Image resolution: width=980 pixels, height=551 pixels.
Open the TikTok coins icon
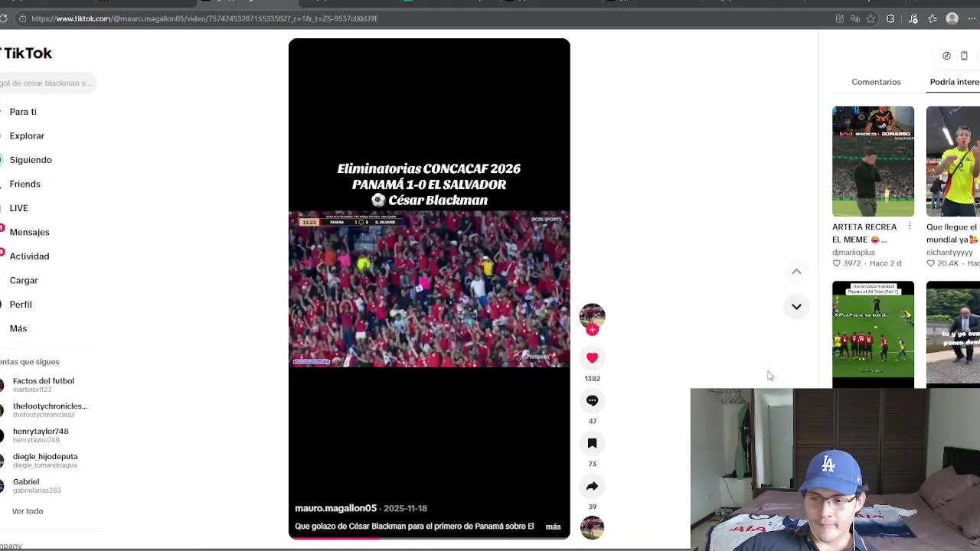(x=946, y=56)
